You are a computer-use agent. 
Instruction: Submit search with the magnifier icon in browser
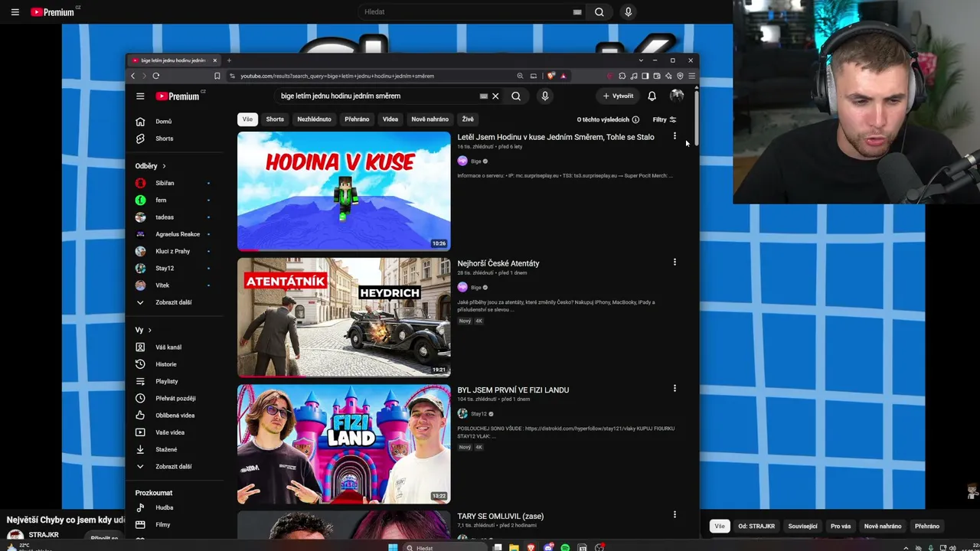[x=516, y=96]
